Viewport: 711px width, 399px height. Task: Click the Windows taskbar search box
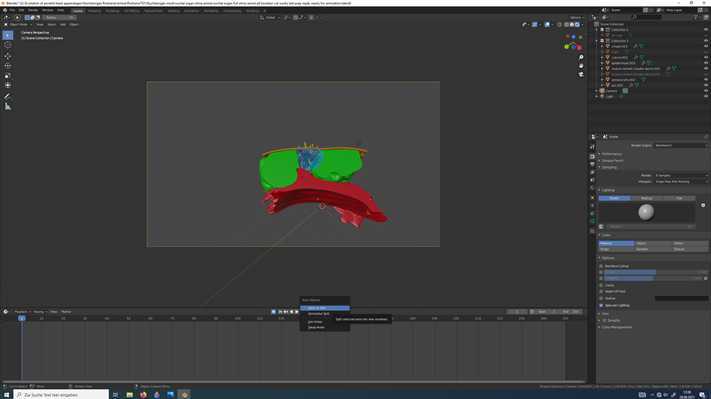click(61, 394)
